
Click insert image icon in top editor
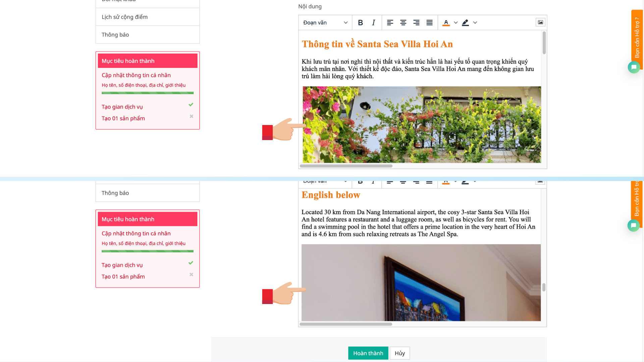540,22
